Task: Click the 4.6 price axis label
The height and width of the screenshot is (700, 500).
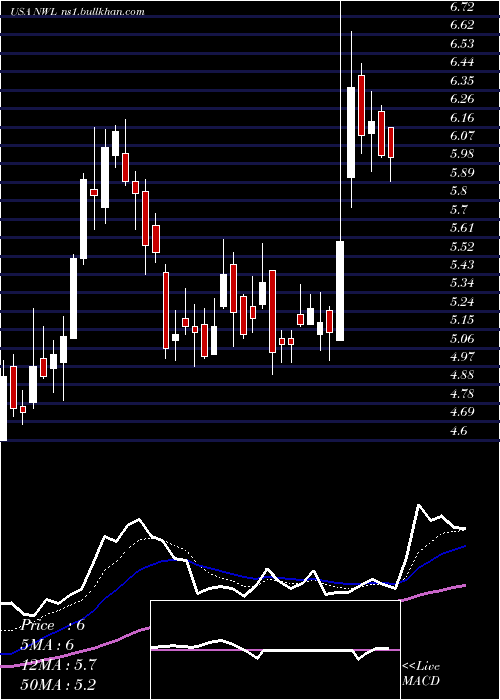Action: 459,431
